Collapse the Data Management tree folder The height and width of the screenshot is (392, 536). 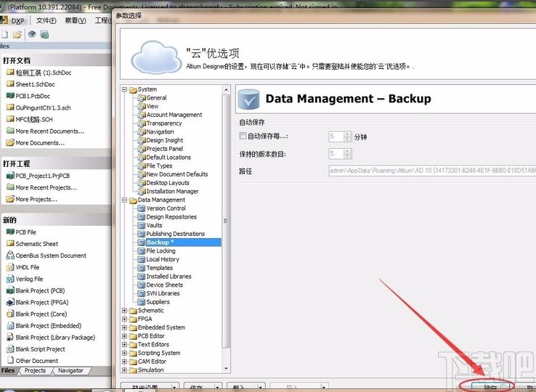point(124,200)
